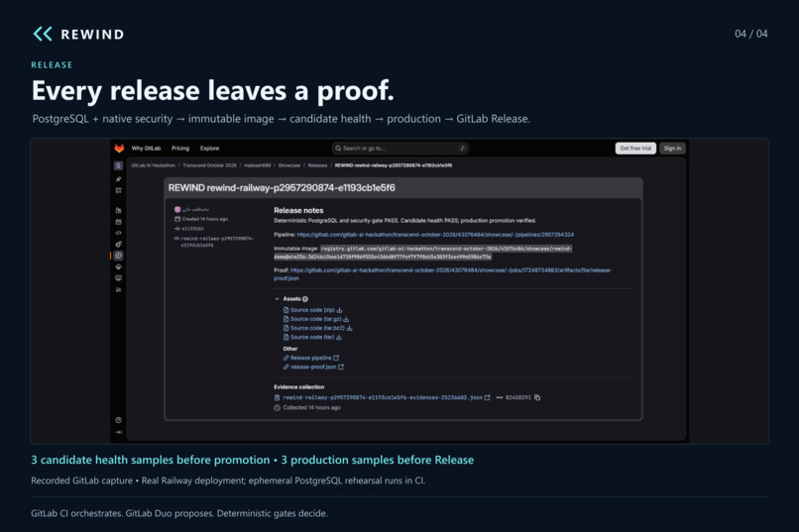
Task: Open the Code sidebar icon (angle brackets)
Action: [118, 233]
